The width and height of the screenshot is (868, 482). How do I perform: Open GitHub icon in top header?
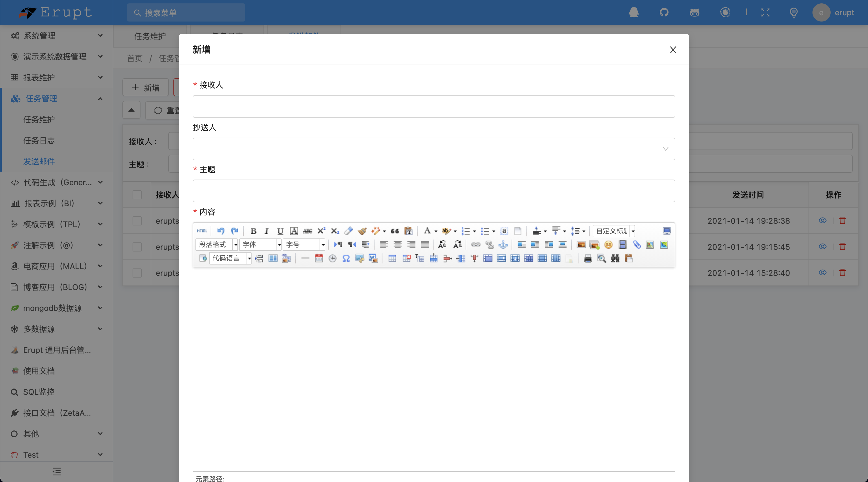point(664,12)
